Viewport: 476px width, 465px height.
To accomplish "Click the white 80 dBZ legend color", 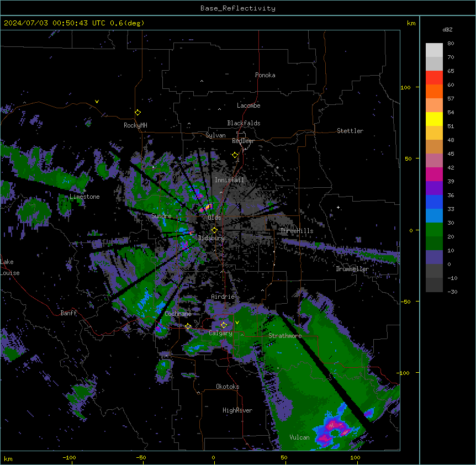I will point(434,50).
